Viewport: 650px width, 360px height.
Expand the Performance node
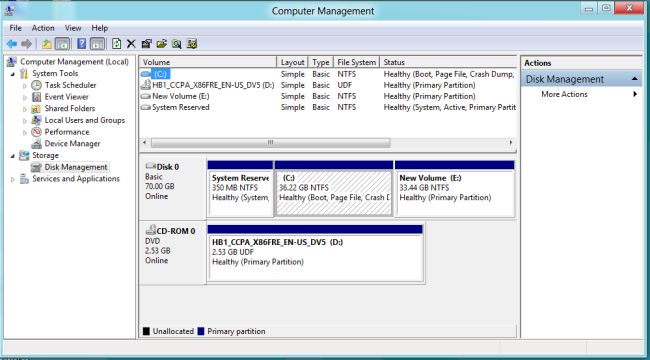[25, 132]
